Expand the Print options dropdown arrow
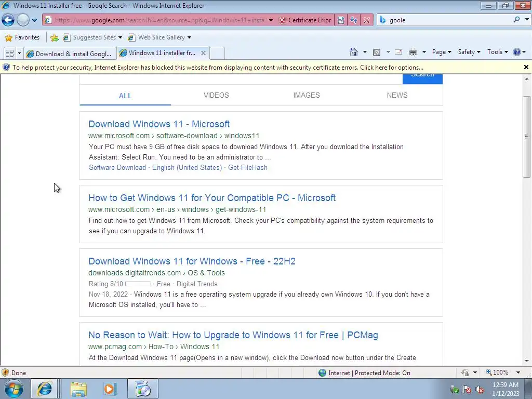 pyautogui.click(x=424, y=52)
